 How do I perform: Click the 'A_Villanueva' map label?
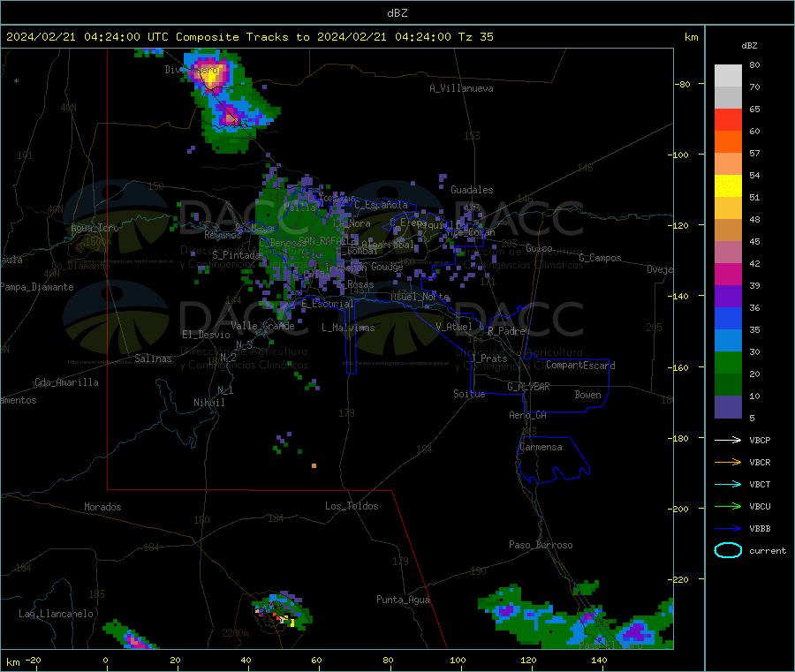tap(461, 88)
